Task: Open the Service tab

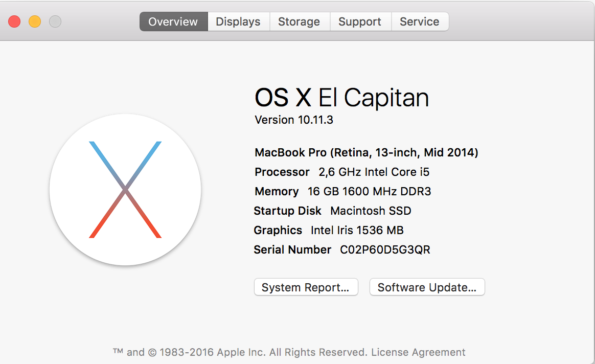Action: 419,21
